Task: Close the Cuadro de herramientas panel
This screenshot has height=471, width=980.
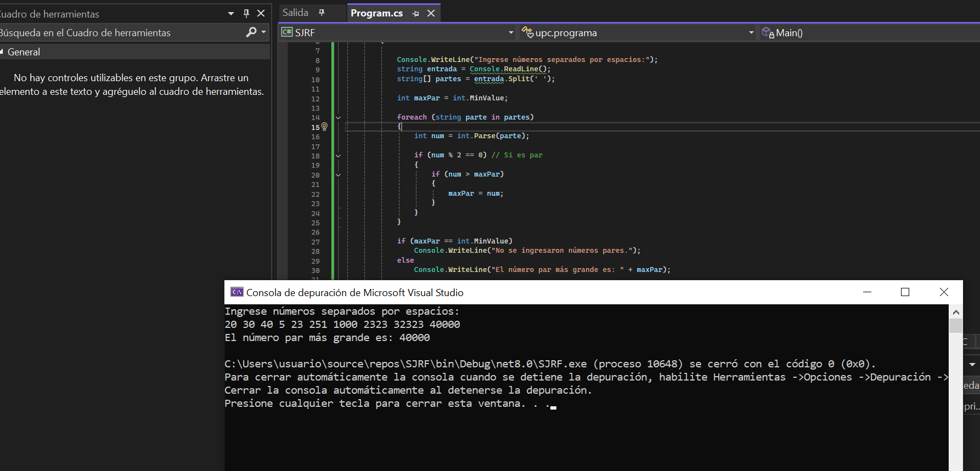Action: coord(261,13)
